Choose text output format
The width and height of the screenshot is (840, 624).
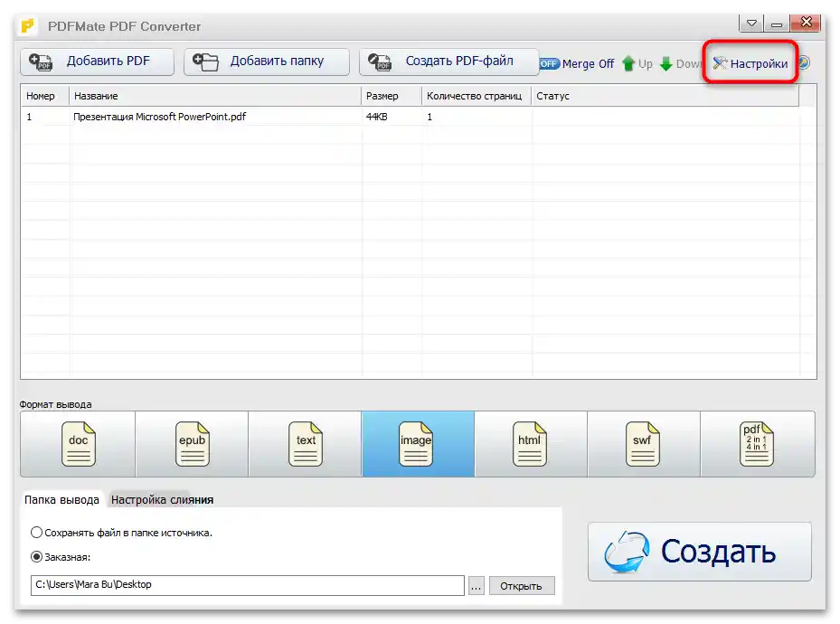(306, 444)
